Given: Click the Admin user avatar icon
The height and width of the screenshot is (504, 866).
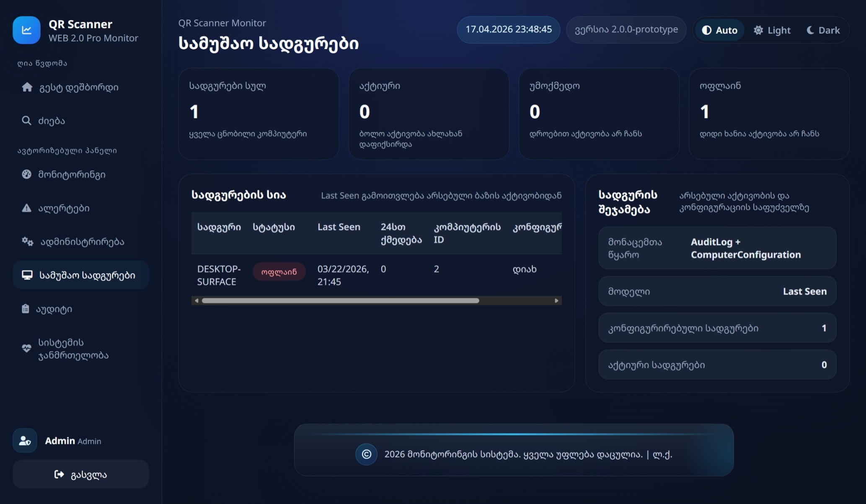Looking at the screenshot, I should 25,441.
